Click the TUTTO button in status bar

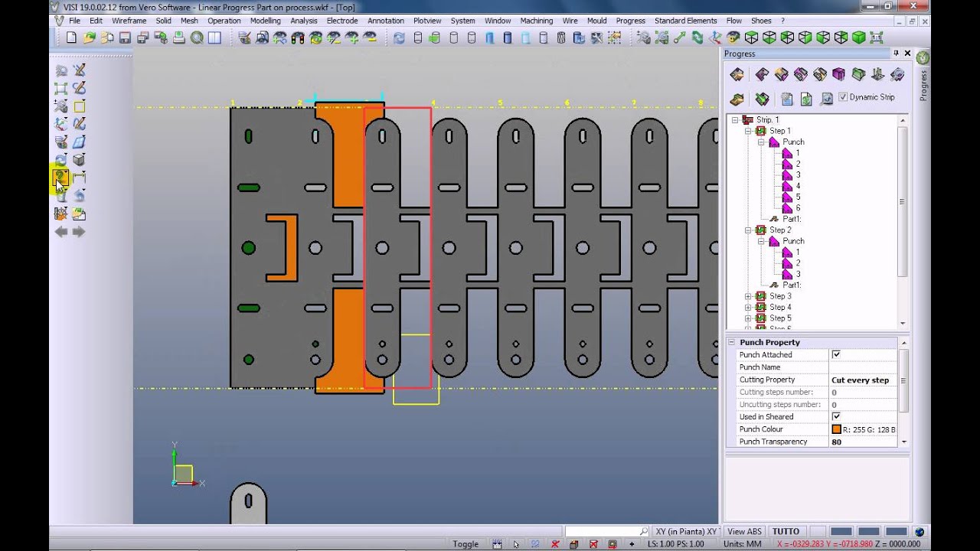coord(786,531)
